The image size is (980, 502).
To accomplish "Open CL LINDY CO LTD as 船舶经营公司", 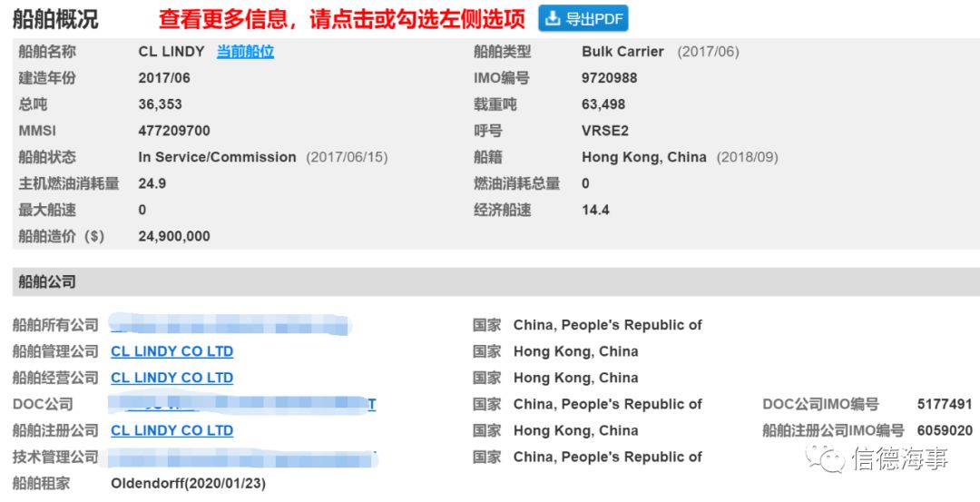I will click(x=171, y=378).
